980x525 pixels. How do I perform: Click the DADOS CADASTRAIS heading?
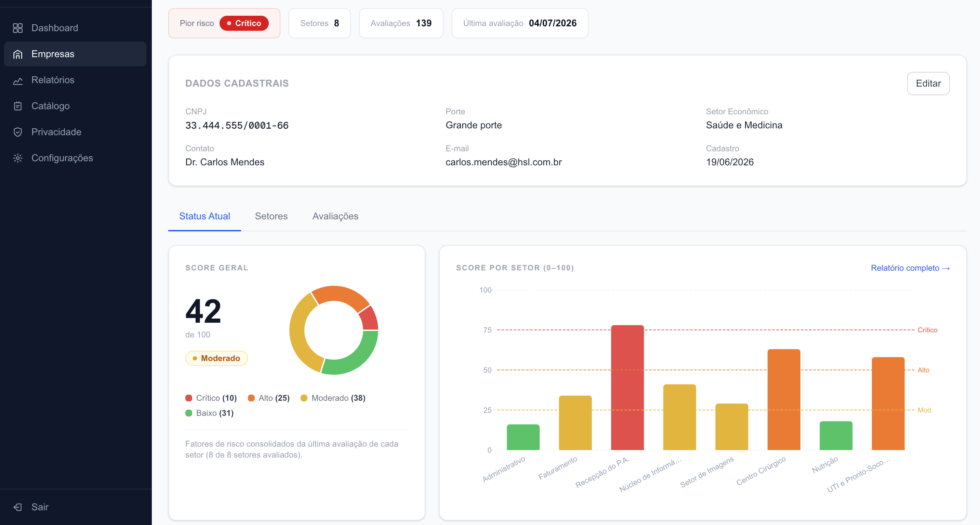pyautogui.click(x=237, y=84)
